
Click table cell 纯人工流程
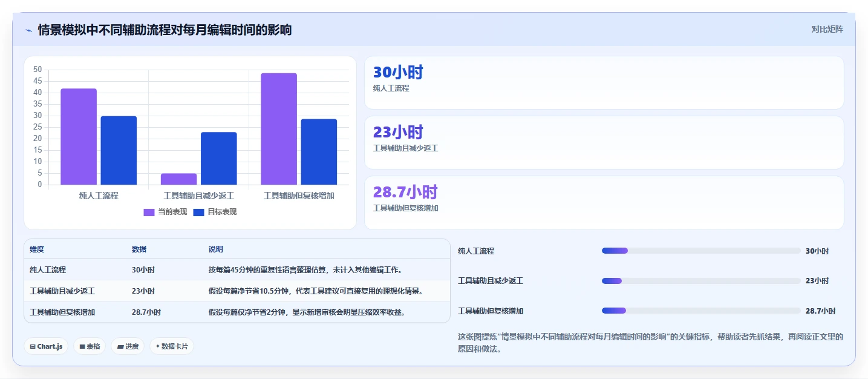coord(48,270)
